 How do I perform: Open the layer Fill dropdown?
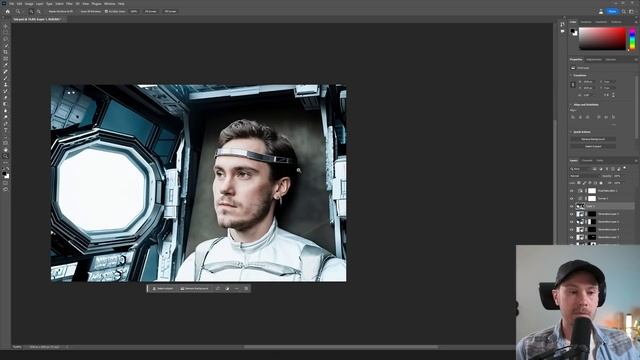618,183
